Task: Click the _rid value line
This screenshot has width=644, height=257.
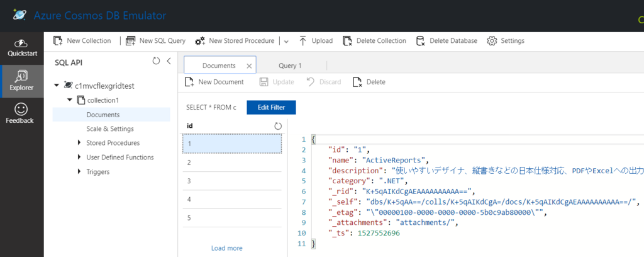Action: [401, 191]
